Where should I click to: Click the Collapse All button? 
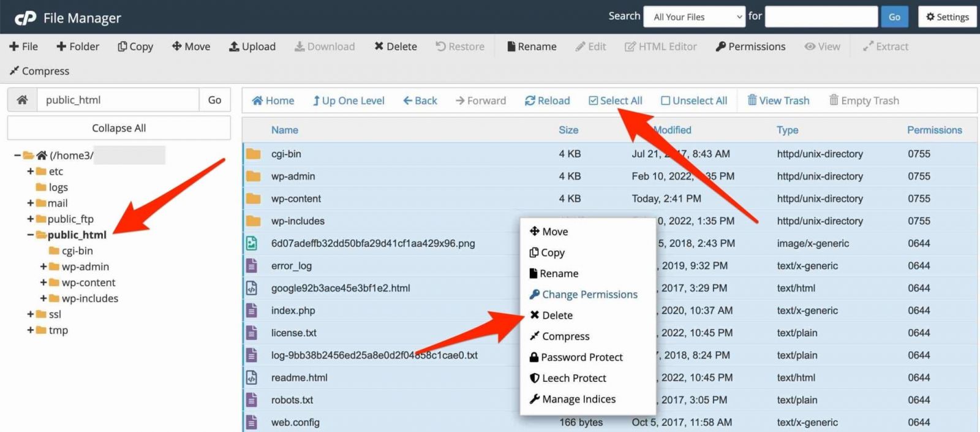pos(119,128)
